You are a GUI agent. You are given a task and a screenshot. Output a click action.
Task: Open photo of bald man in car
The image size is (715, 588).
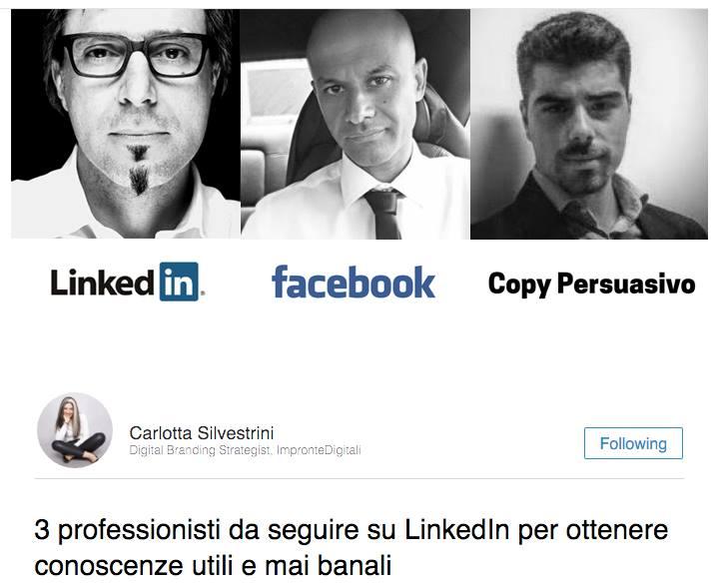pyautogui.click(x=356, y=124)
